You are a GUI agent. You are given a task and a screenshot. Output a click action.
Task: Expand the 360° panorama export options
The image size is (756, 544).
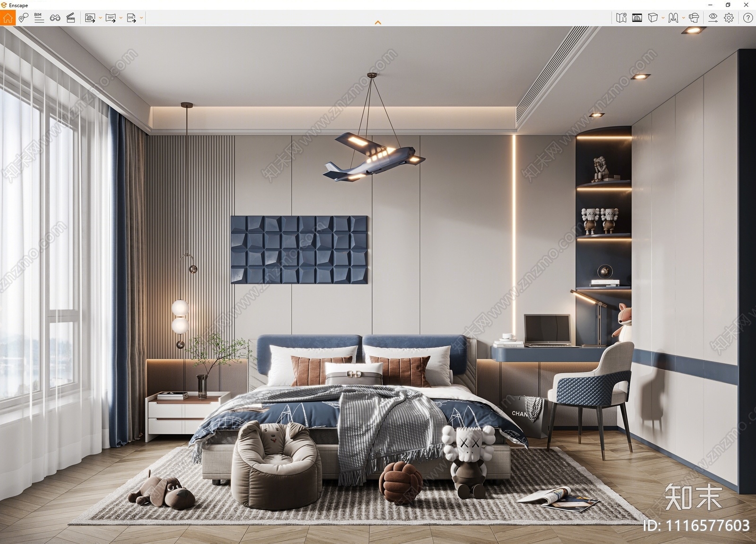(121, 18)
